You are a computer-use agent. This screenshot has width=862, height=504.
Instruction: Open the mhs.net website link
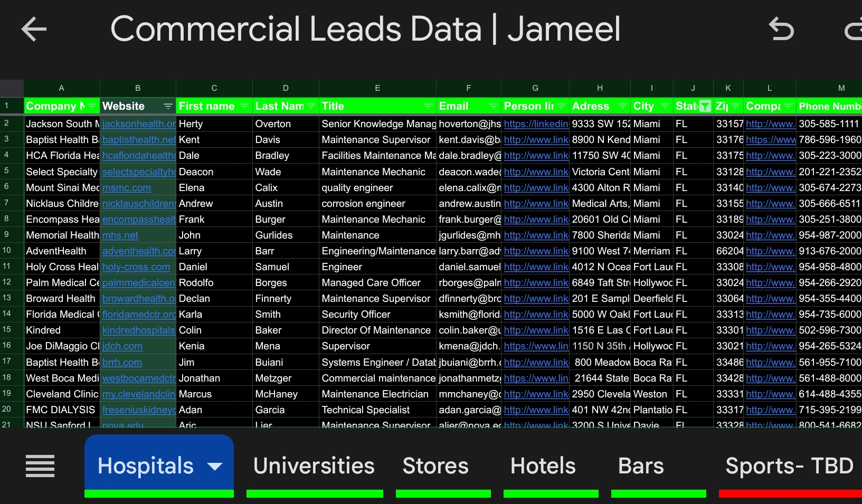tap(120, 235)
